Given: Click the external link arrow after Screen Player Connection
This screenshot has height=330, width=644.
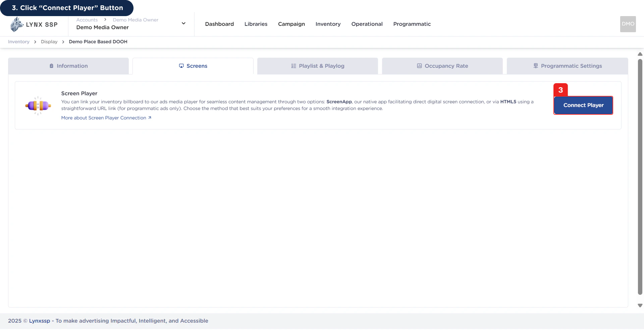Looking at the screenshot, I should pyautogui.click(x=149, y=118).
